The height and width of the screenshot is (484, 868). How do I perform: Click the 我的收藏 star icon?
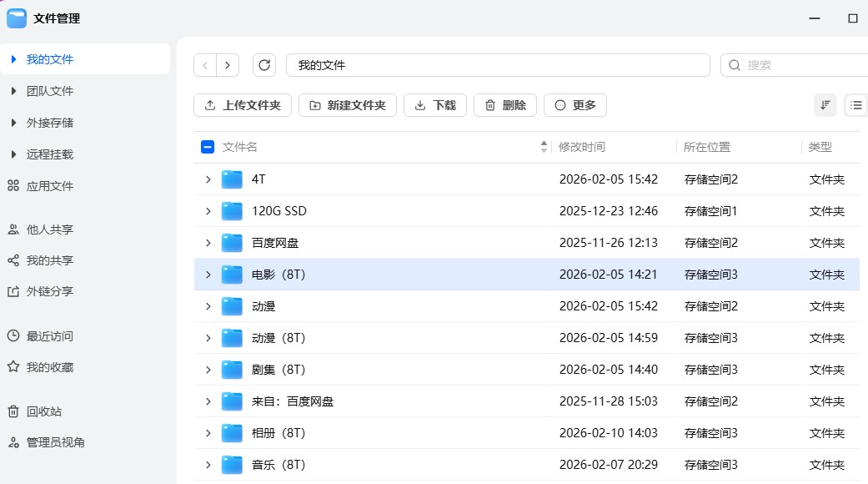tap(13, 366)
